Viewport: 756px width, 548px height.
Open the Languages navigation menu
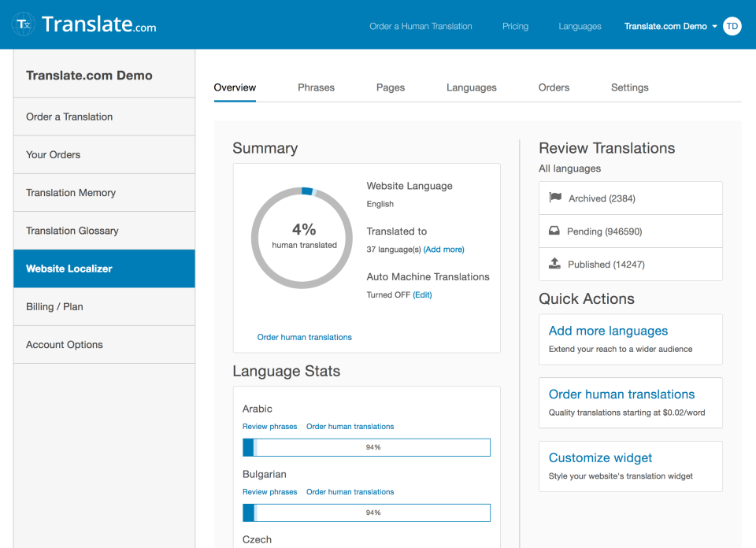pyautogui.click(x=580, y=26)
